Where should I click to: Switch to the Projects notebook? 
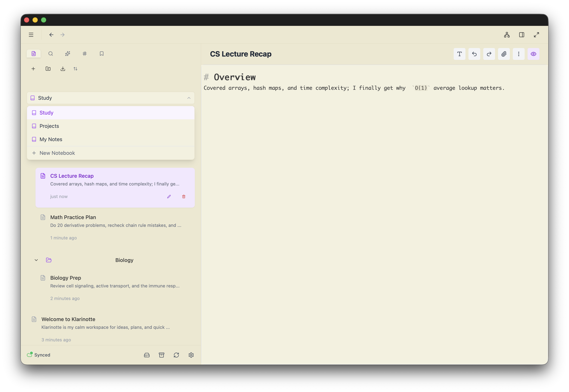(49, 126)
